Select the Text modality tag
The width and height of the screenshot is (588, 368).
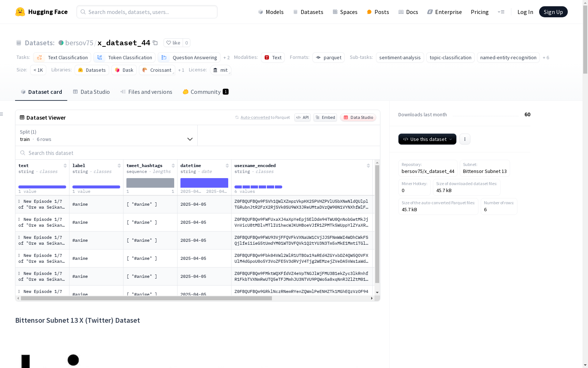point(273,57)
